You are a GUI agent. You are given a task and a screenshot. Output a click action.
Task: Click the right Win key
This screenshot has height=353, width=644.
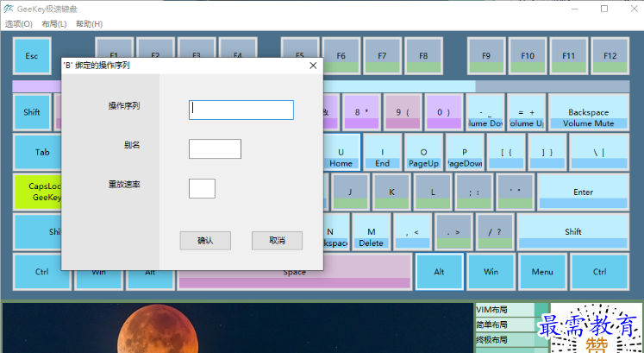point(491,272)
